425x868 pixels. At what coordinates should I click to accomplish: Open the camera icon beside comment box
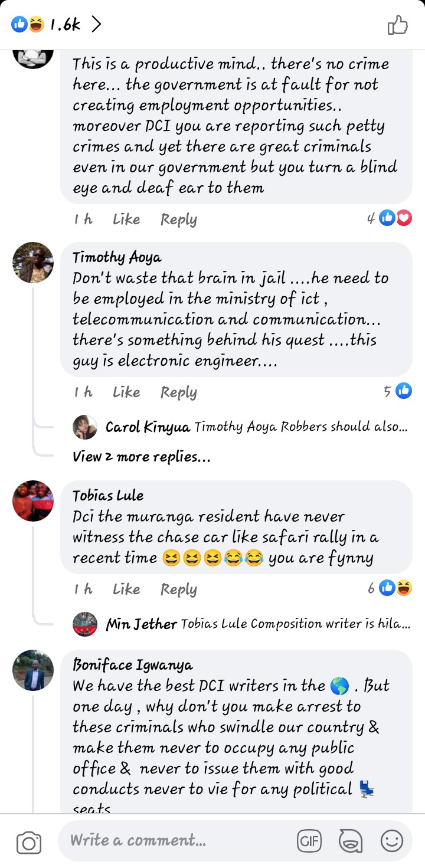28,843
